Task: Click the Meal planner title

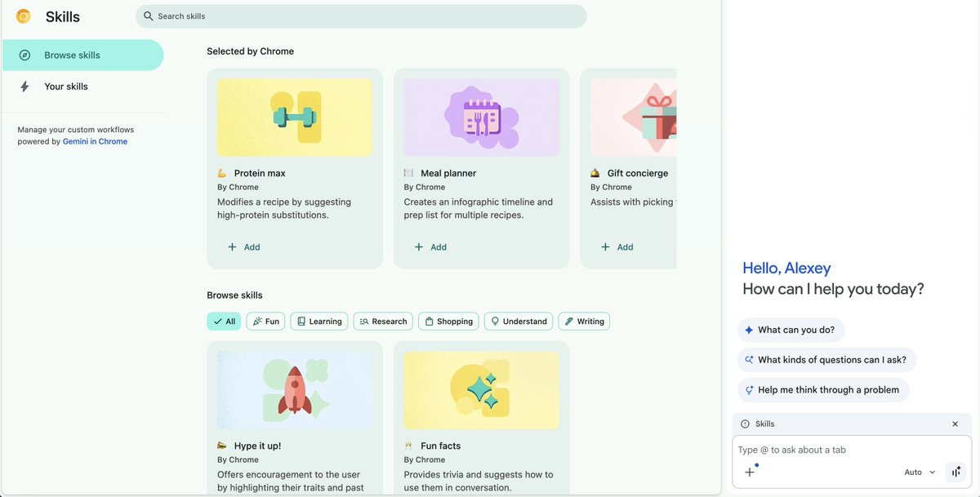Action: click(448, 173)
